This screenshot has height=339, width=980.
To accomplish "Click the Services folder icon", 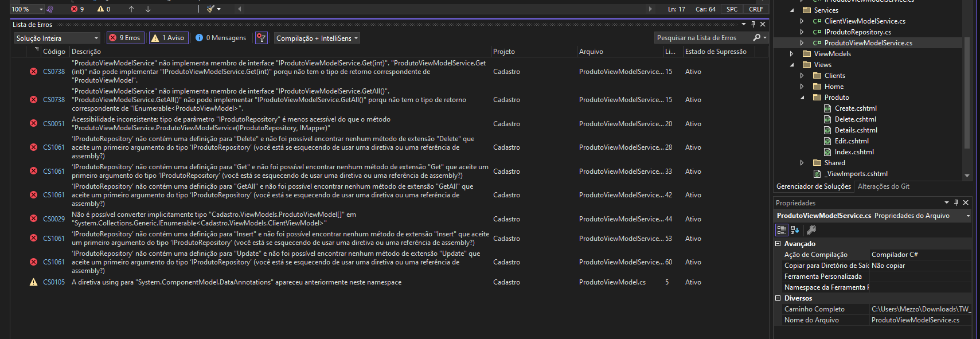I will pos(807,10).
